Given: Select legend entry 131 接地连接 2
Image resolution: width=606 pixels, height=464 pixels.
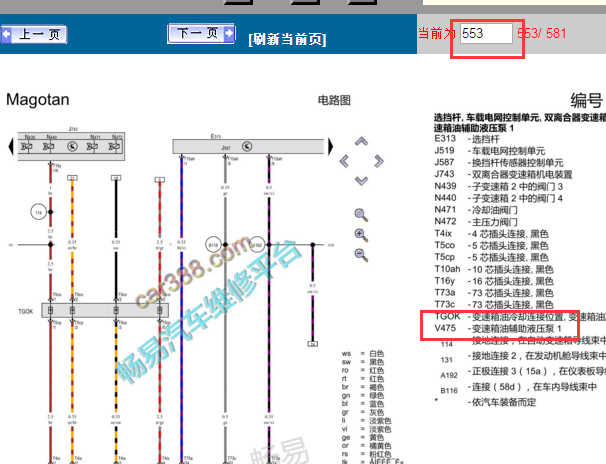Looking at the screenshot, I should click(523, 356).
